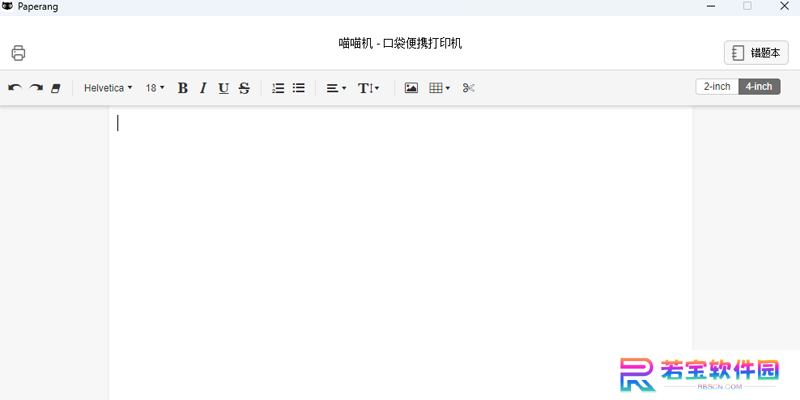
Task: Click the printer icon
Action: [18, 53]
